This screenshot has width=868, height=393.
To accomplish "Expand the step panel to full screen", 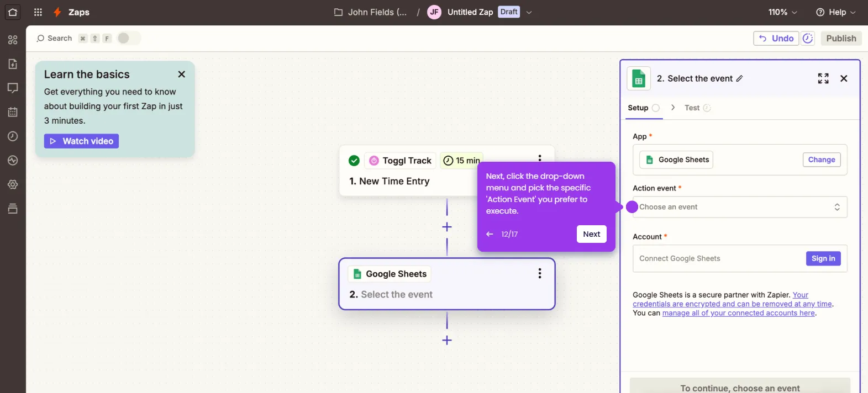I will pos(823,78).
